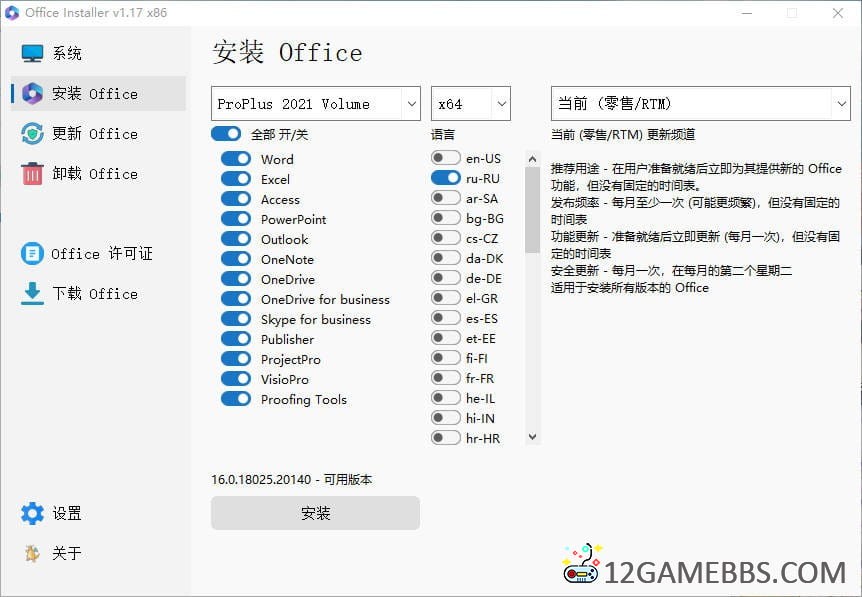Enable the hr-HR language switch
Viewport: 862px width, 597px height.
pyautogui.click(x=446, y=438)
